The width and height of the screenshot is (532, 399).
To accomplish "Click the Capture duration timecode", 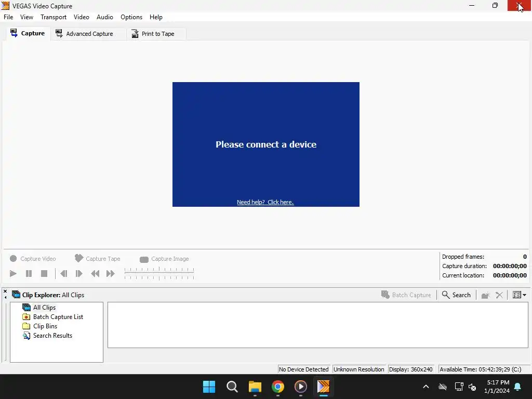I will 510,266.
